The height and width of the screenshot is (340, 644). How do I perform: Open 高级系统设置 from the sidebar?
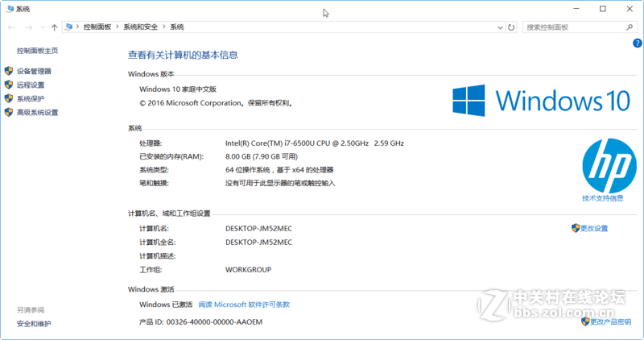(x=37, y=113)
